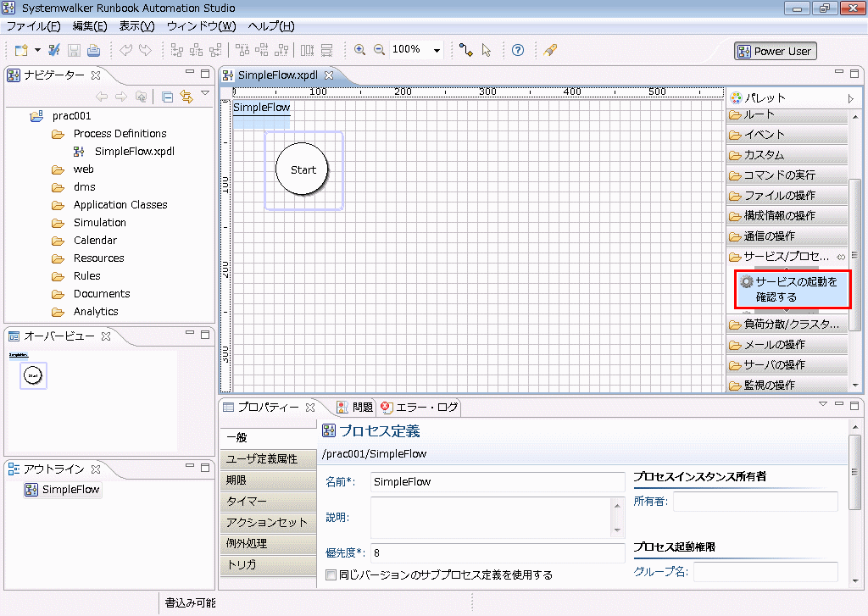The height and width of the screenshot is (616, 868).
Task: Open the Navigator view menu triangle
Action: [205, 93]
